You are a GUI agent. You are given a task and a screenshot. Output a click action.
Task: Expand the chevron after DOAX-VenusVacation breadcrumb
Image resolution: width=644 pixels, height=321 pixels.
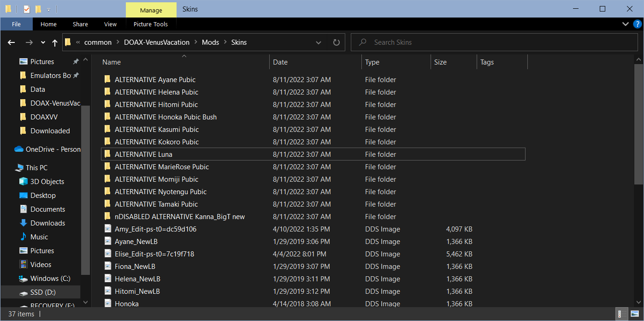click(195, 42)
